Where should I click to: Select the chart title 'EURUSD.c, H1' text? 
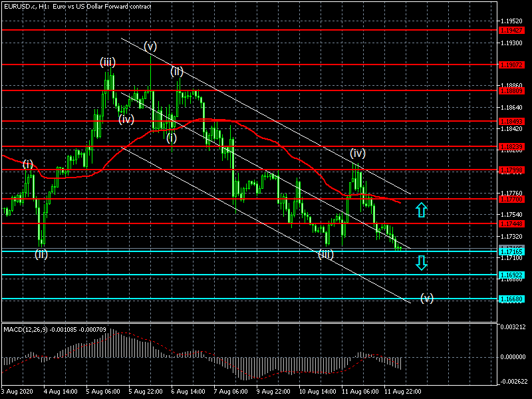(x=25, y=7)
